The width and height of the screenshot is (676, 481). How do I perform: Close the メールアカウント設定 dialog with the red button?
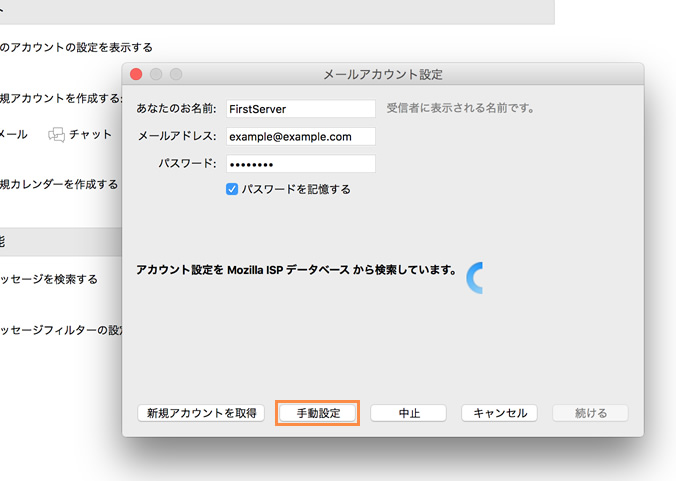point(136,74)
